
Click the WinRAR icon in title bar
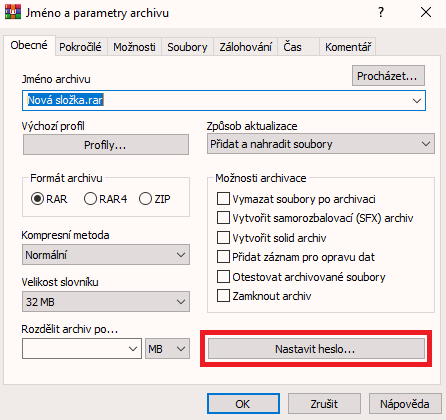(x=13, y=12)
